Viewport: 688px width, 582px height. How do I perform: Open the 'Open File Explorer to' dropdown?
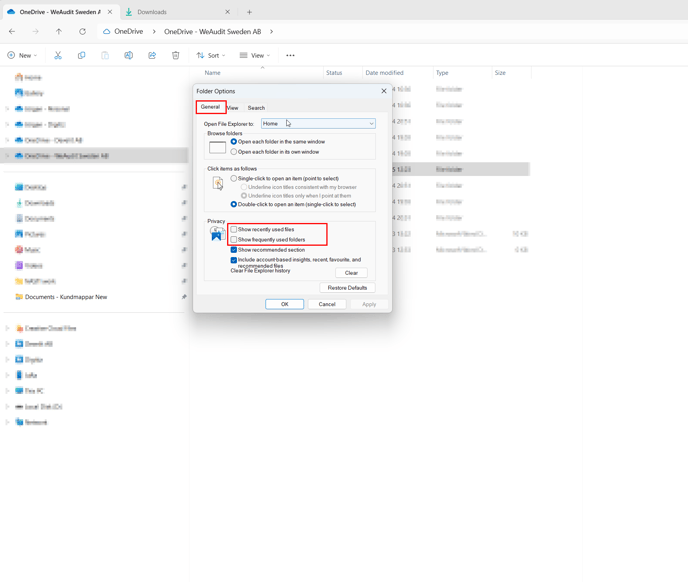[x=318, y=124]
